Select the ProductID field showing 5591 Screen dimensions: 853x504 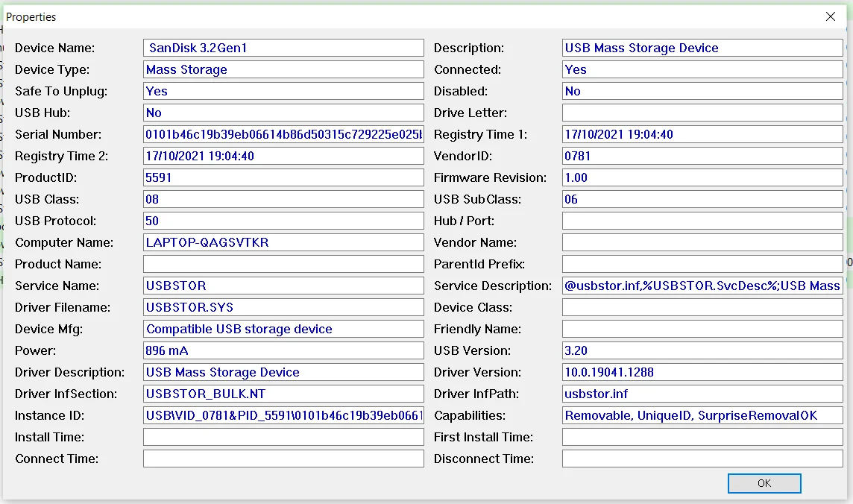[283, 177]
